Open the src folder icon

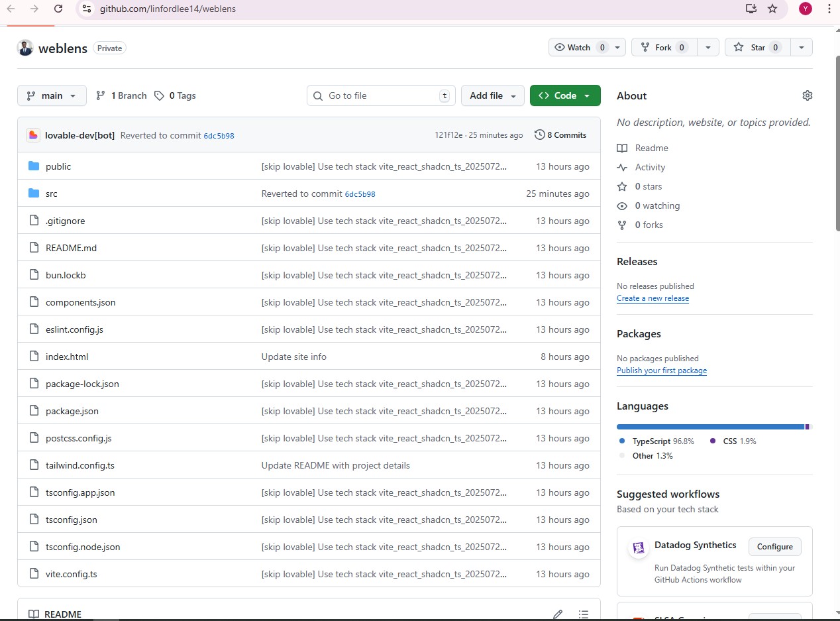click(x=34, y=194)
